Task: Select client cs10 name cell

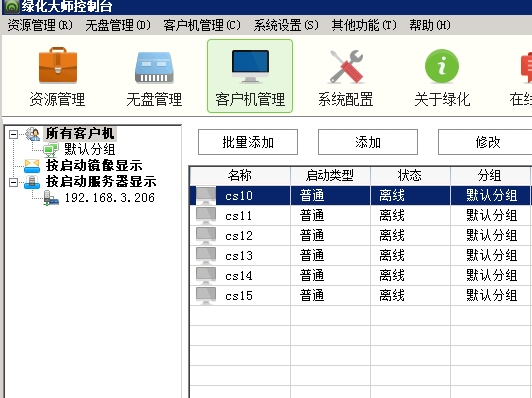Action: pos(239,196)
